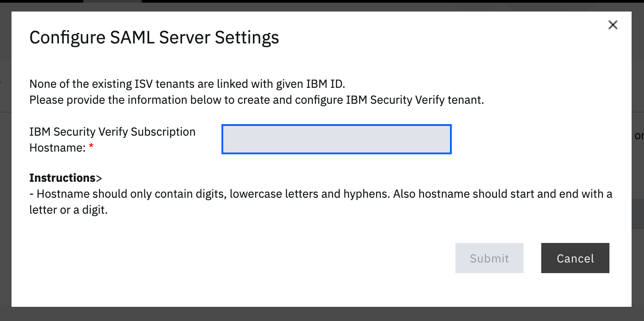Cancel the SAML server configuration
This screenshot has width=644, height=321.
(x=575, y=258)
